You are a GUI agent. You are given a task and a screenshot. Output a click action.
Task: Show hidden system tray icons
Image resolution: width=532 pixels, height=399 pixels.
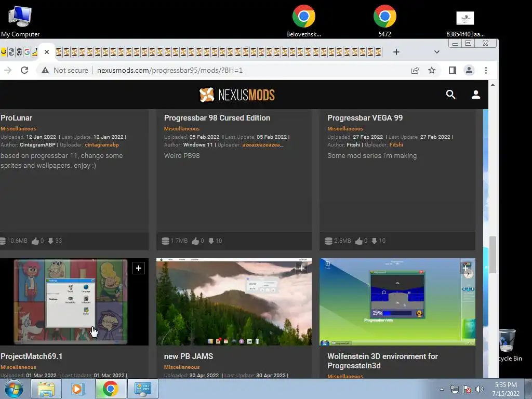point(442,389)
